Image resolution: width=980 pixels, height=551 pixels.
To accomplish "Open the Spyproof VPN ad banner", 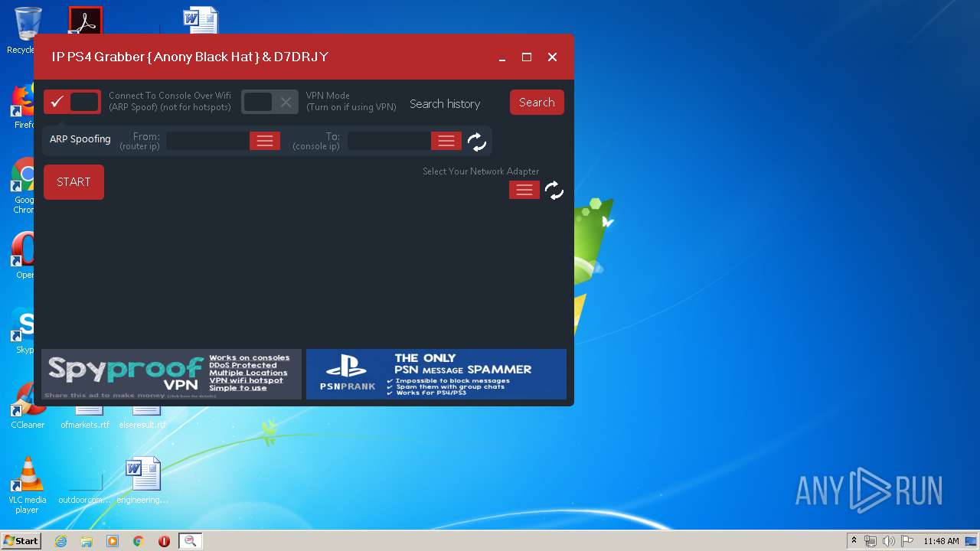I will pyautogui.click(x=171, y=374).
